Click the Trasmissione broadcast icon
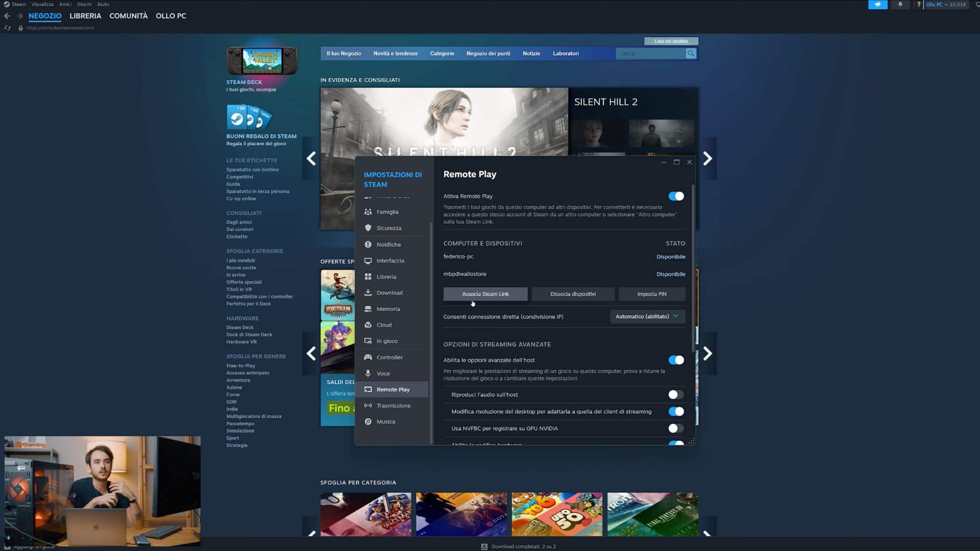Screen dimensions: 980x551 click(x=367, y=406)
